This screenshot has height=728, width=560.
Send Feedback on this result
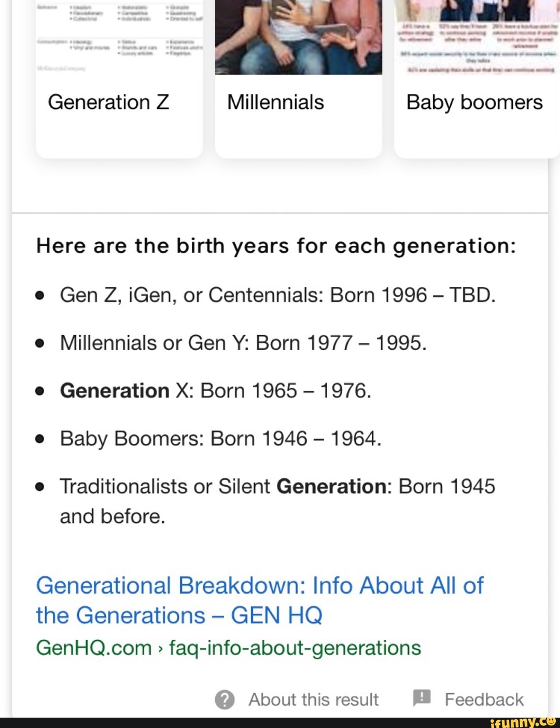point(484,698)
